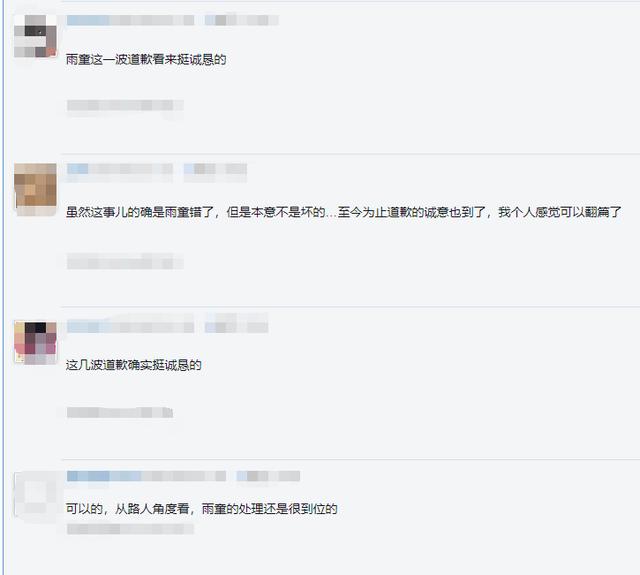Click comment text 雨童的处理还是很到位的
Image resolution: width=640 pixels, height=575 pixels.
click(x=269, y=509)
